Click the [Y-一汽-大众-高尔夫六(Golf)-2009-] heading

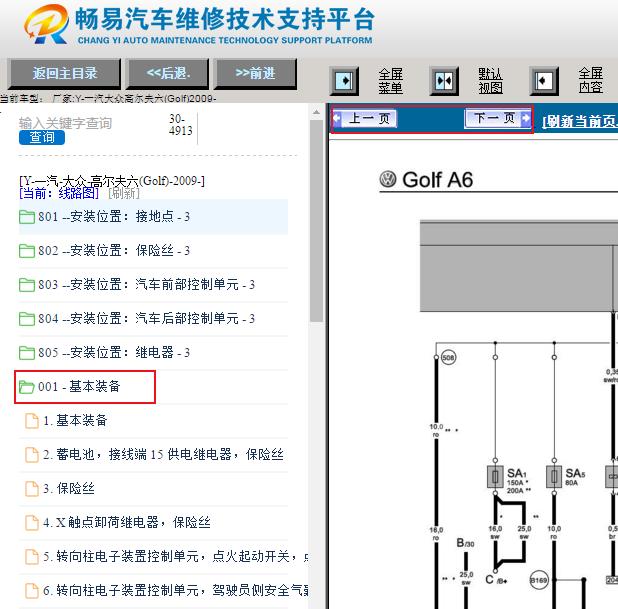click(112, 181)
